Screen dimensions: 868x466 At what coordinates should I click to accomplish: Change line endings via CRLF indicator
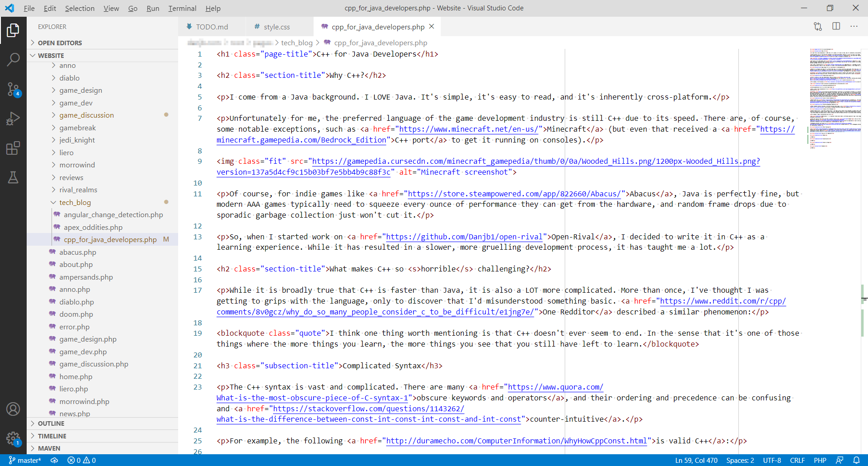pyautogui.click(x=797, y=460)
